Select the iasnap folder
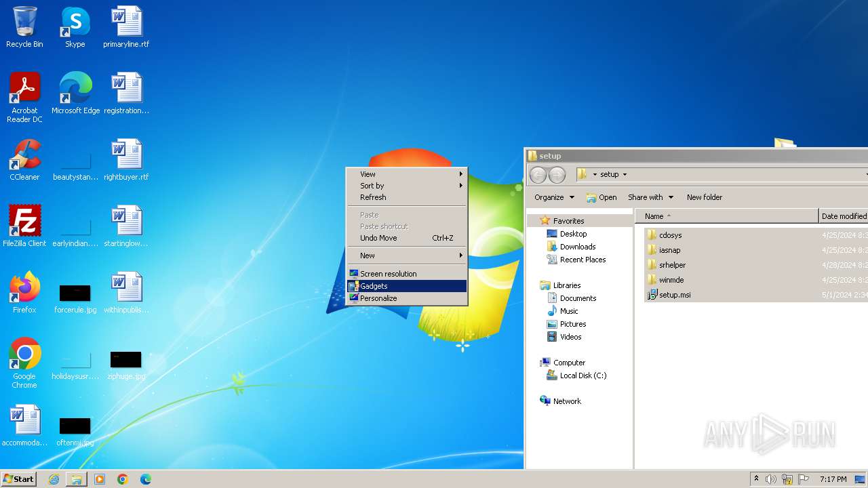The image size is (868, 488). 663,250
